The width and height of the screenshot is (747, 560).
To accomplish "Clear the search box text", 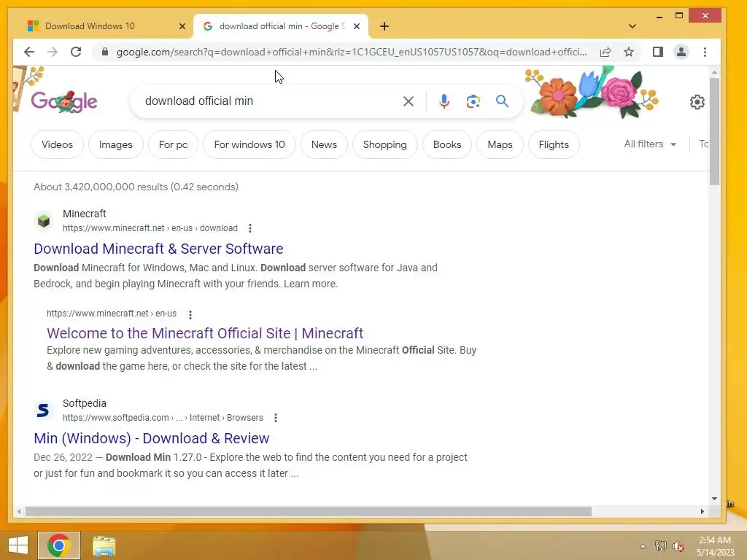I will coord(409,101).
